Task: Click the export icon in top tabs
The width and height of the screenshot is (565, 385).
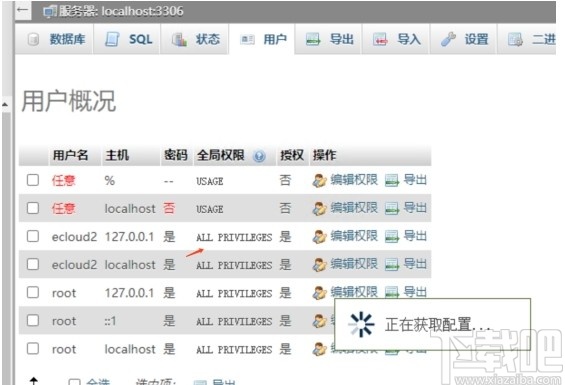Action: click(x=313, y=39)
